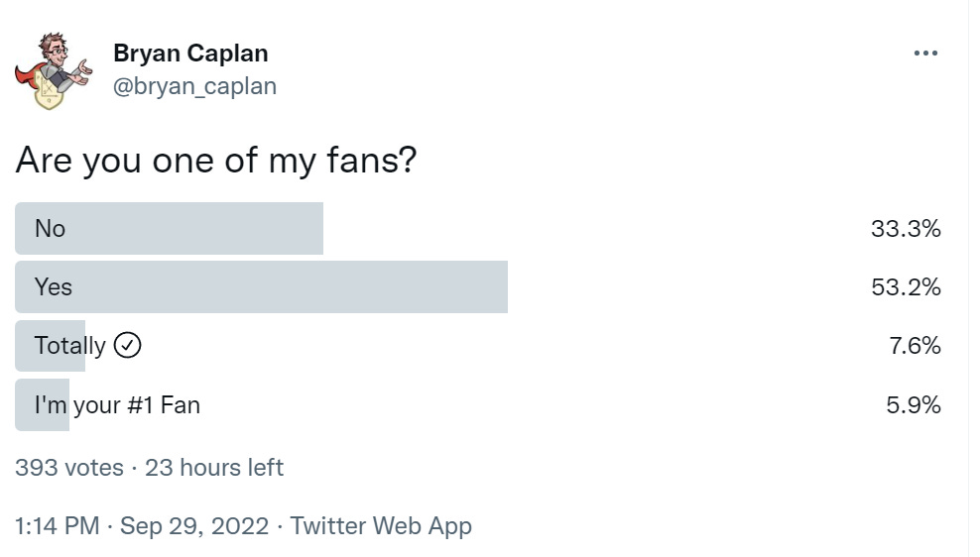Click the 7.6% result figure
The height and width of the screenshot is (557, 980).
[914, 346]
